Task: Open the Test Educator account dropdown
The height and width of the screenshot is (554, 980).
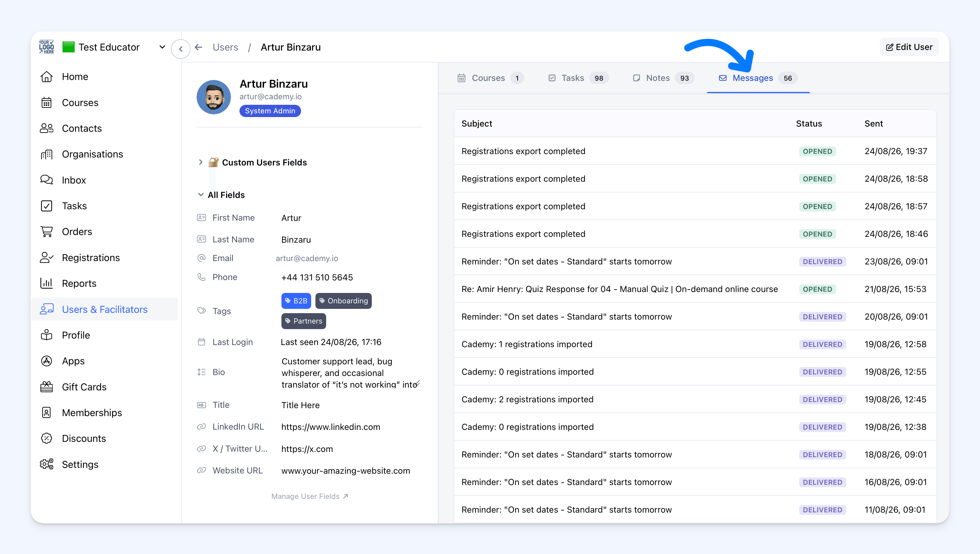Action: [x=115, y=47]
